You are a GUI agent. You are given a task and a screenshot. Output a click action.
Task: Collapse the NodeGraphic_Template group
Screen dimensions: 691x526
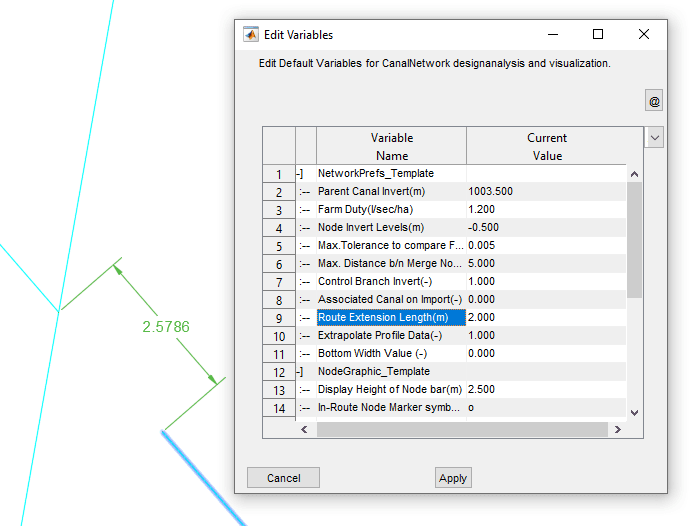pos(300,372)
